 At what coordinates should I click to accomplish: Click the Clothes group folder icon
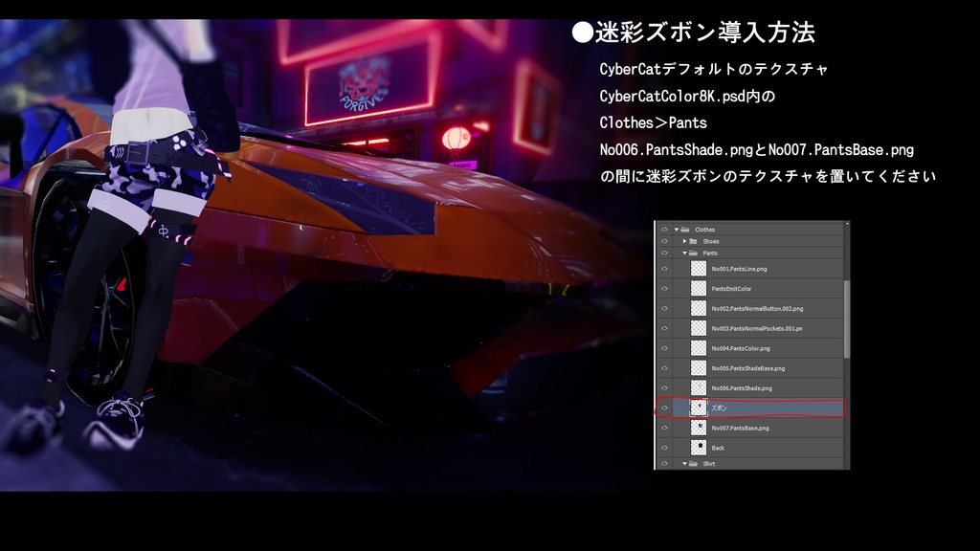click(x=684, y=230)
